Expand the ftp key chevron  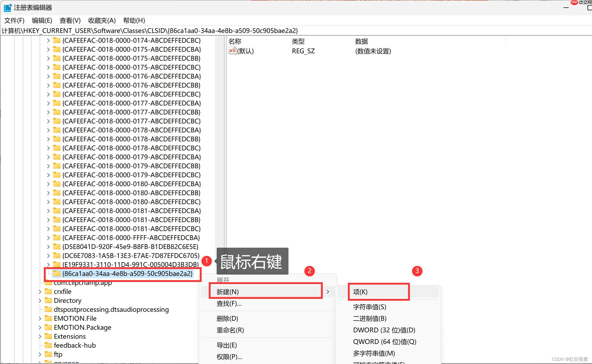(40, 354)
